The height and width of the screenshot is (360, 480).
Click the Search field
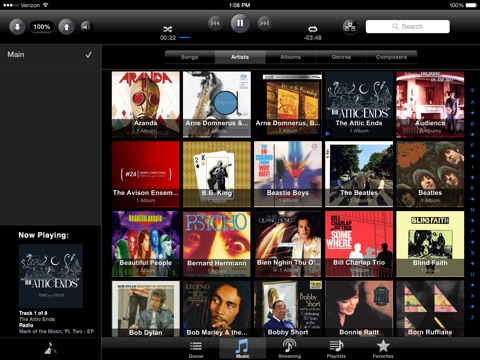click(408, 26)
